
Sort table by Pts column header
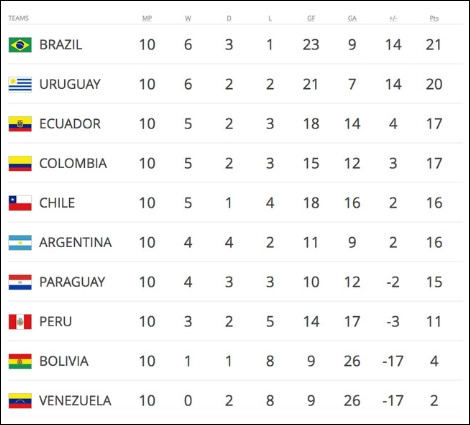(x=434, y=18)
